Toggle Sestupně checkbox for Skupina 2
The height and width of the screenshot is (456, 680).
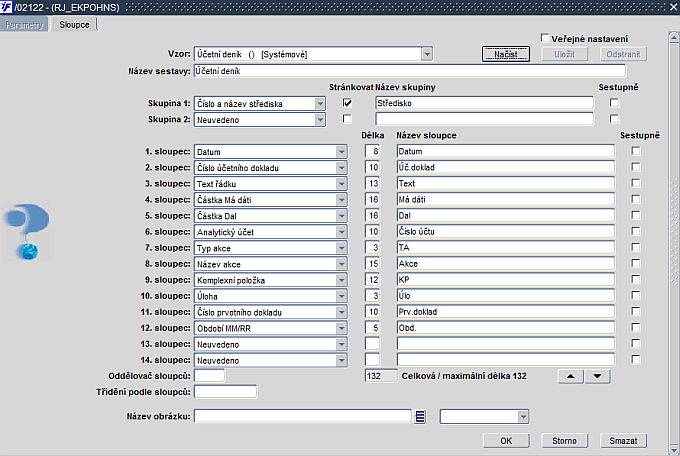pyautogui.click(x=614, y=119)
